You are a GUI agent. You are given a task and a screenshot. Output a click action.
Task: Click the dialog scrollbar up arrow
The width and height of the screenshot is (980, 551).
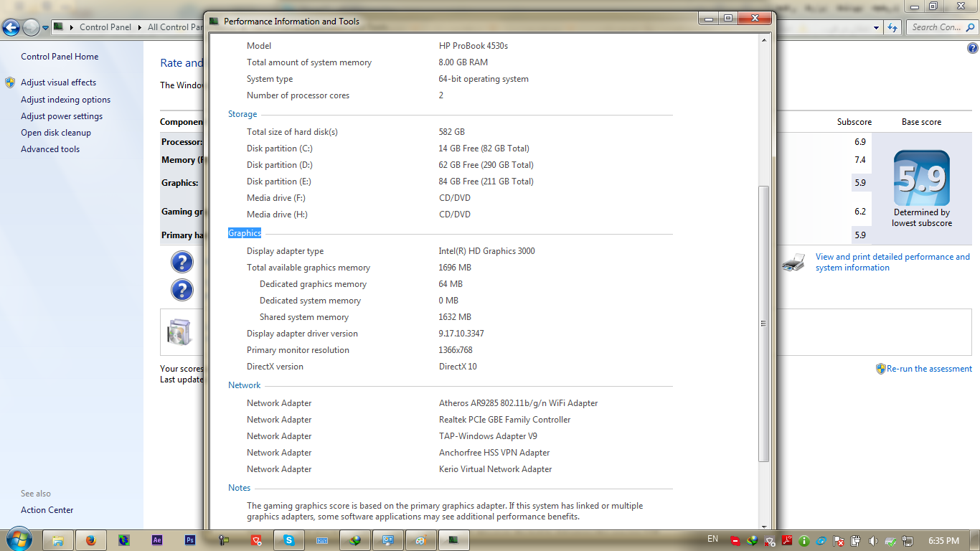point(764,40)
